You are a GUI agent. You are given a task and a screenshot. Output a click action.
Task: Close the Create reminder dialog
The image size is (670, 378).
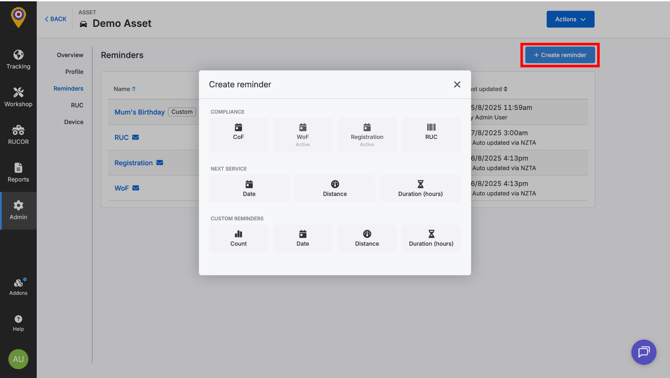[457, 85]
